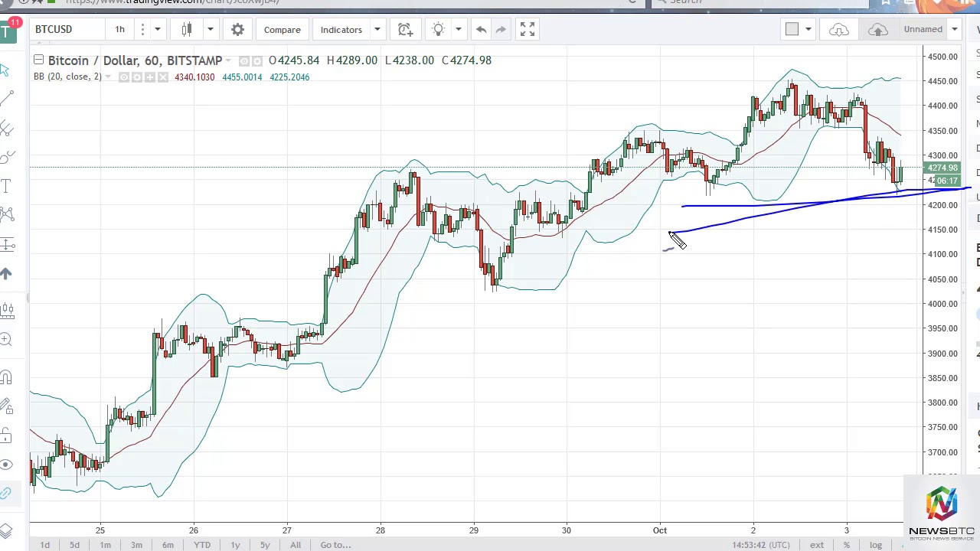Load chart layout cloud icon

click(838, 29)
